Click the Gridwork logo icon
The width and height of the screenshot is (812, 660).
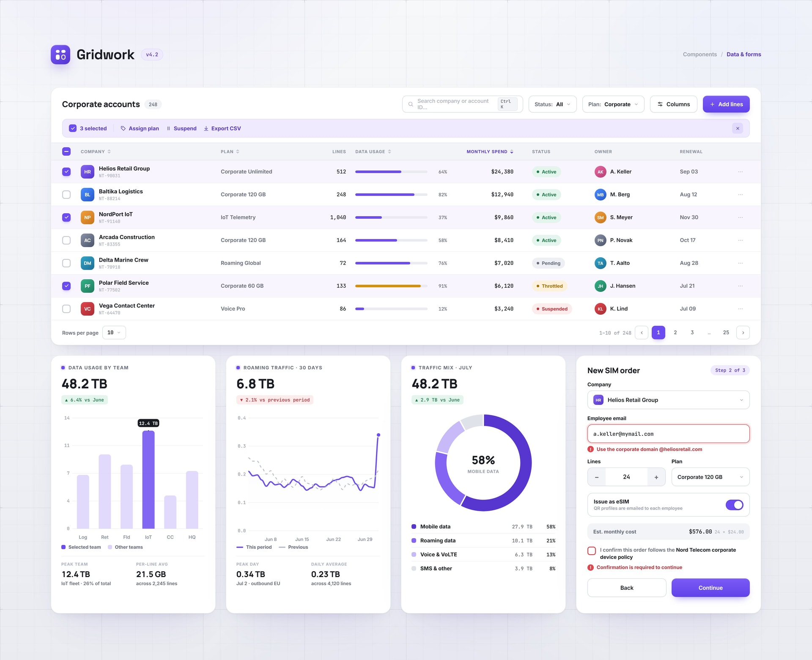pos(60,55)
